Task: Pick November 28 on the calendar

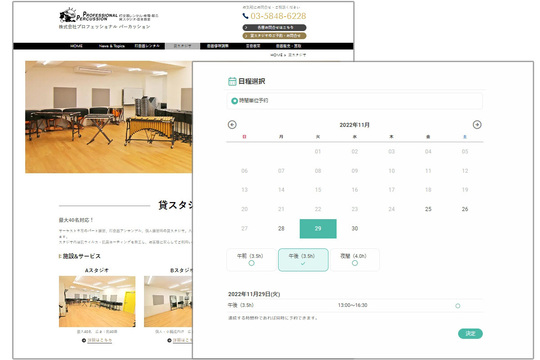Action: click(x=281, y=228)
